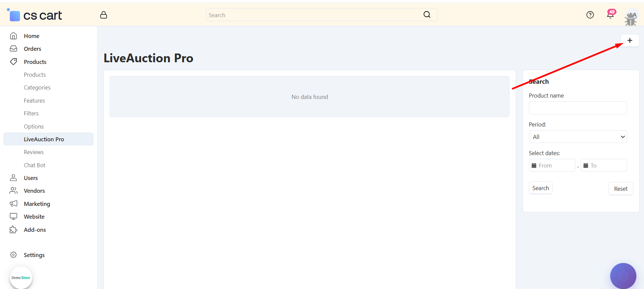Go to Chat Bot submenu item

tap(34, 165)
